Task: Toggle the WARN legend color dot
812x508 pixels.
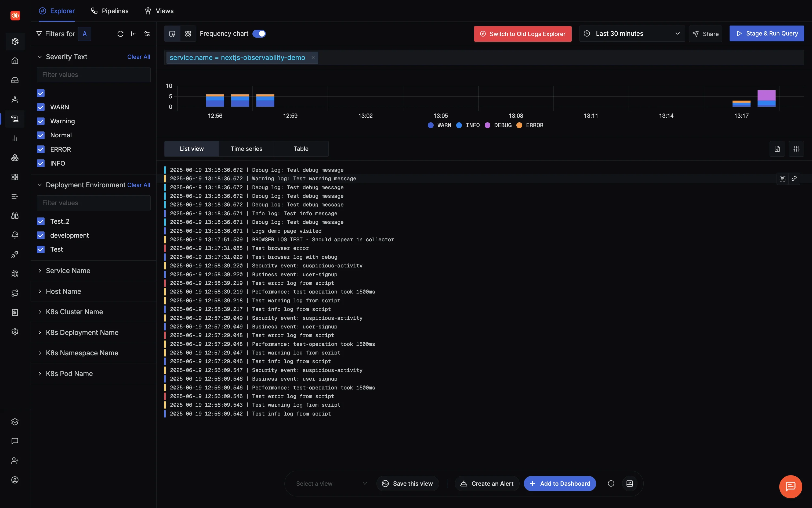Action: click(x=431, y=125)
